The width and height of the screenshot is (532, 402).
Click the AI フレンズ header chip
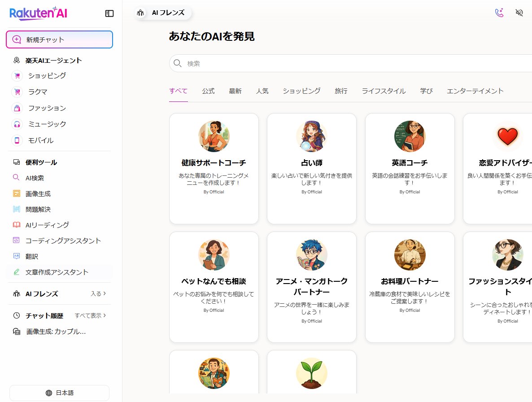162,13
